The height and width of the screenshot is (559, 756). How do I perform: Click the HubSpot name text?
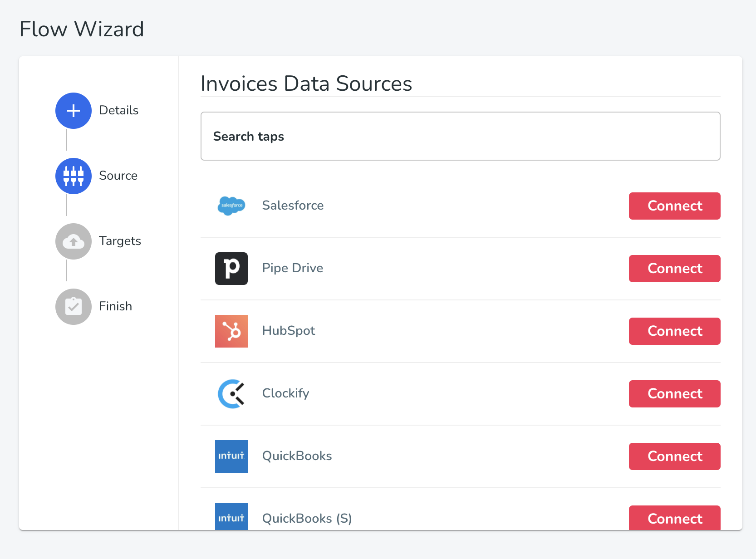pyautogui.click(x=289, y=331)
